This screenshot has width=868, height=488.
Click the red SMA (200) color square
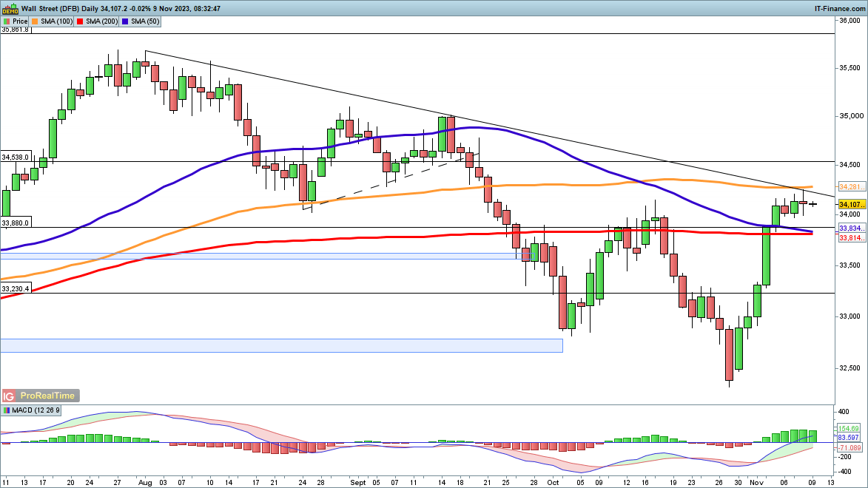(x=79, y=21)
